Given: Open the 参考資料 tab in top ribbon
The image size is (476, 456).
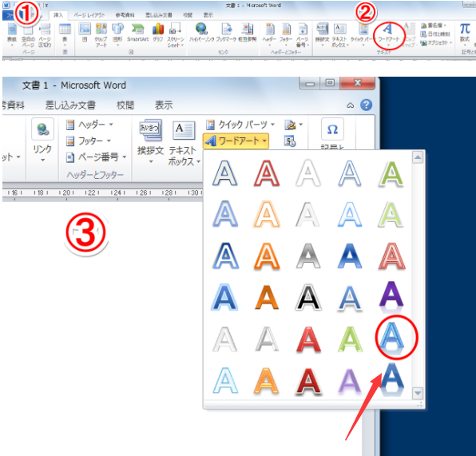Looking at the screenshot, I should point(125,15).
